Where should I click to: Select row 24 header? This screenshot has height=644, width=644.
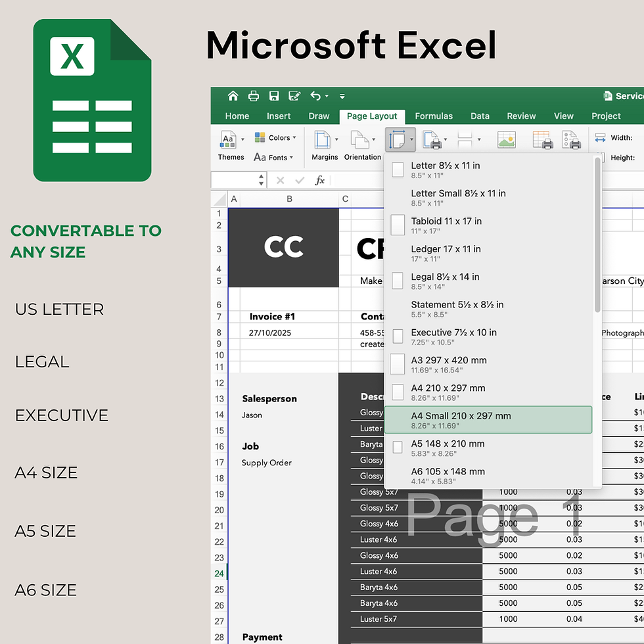pos(219,573)
